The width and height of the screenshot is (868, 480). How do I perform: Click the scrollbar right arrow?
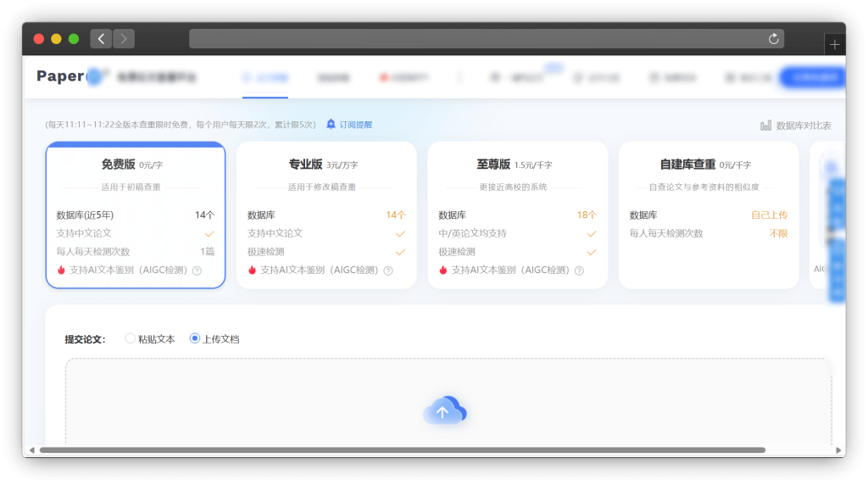pyautogui.click(x=837, y=450)
